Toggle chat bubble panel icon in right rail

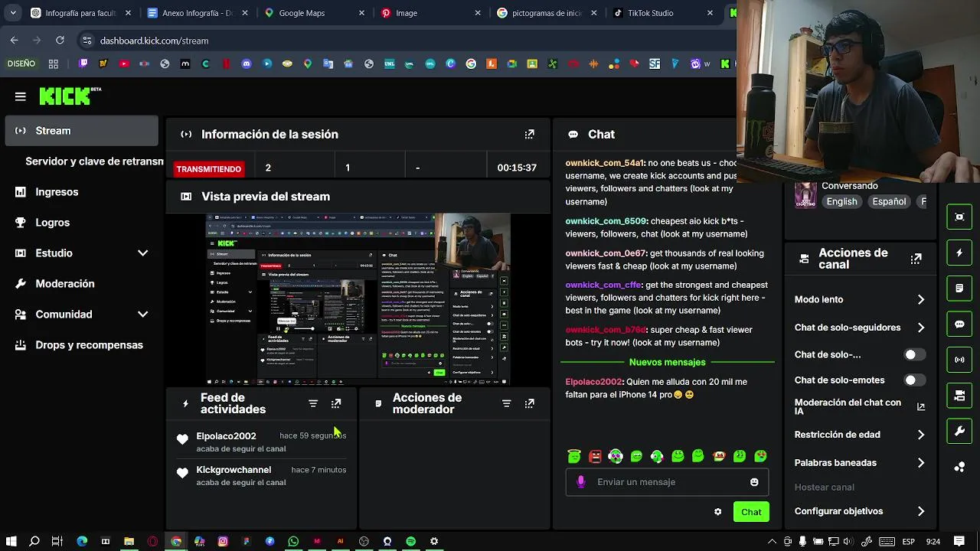959,324
